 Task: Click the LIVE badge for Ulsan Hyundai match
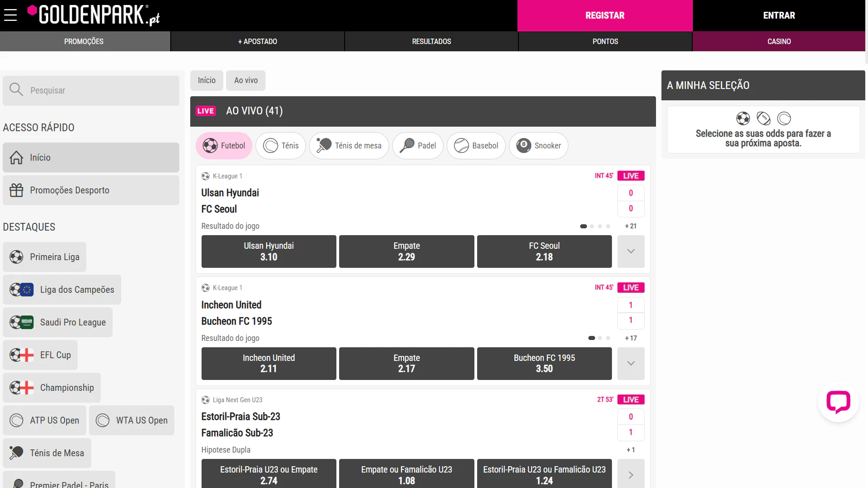[x=631, y=176]
